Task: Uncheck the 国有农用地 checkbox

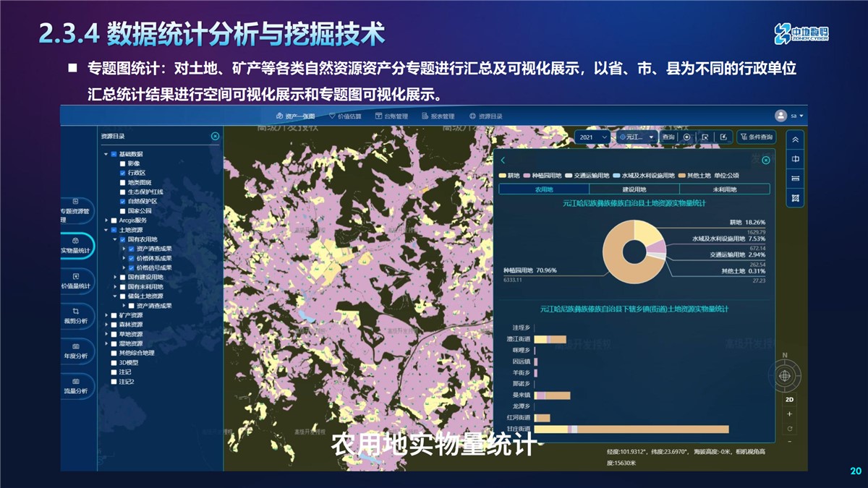Action: pos(122,239)
